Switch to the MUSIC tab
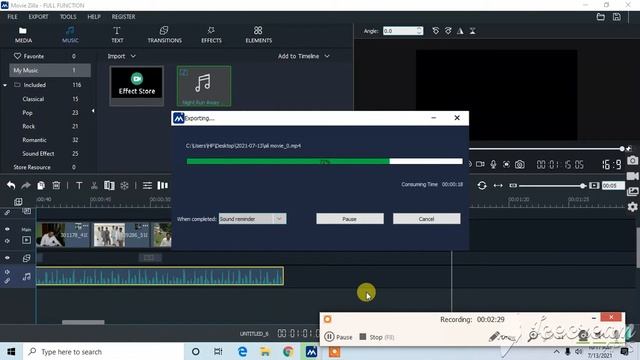Image resolution: width=640 pixels, height=360 pixels. pos(70,35)
